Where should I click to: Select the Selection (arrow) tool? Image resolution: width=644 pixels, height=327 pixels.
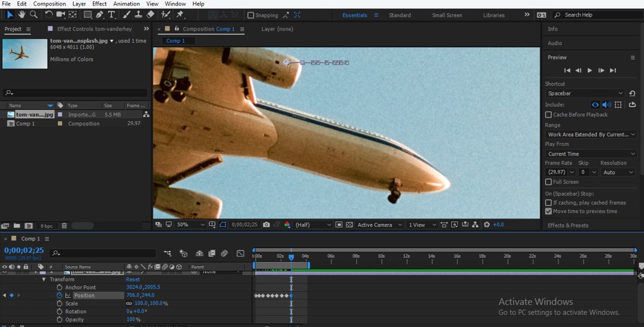pyautogui.click(x=10, y=15)
